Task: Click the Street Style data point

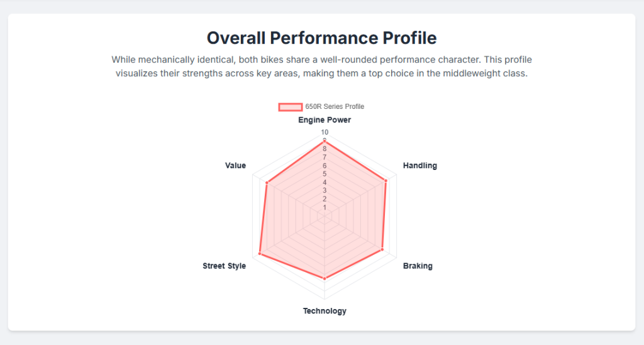Action: pyautogui.click(x=260, y=254)
